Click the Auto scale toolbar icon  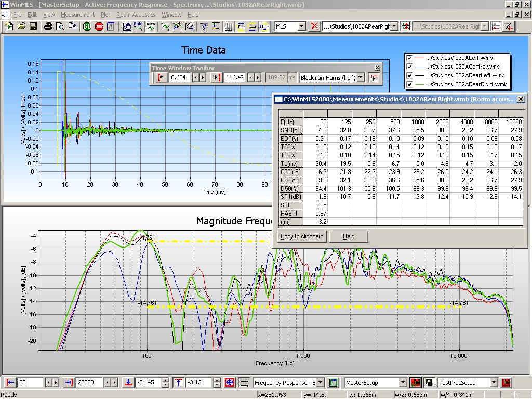coord(151,26)
